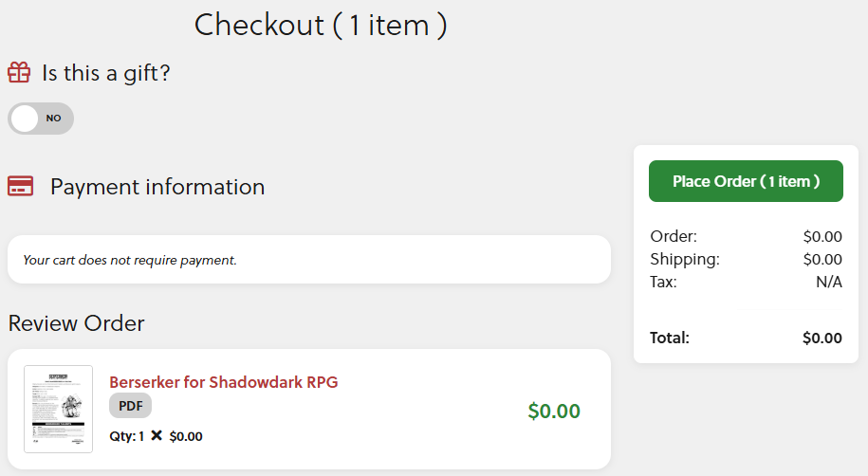
Task: Toggle the gift switch set to NO
Action: pyautogui.click(x=41, y=119)
